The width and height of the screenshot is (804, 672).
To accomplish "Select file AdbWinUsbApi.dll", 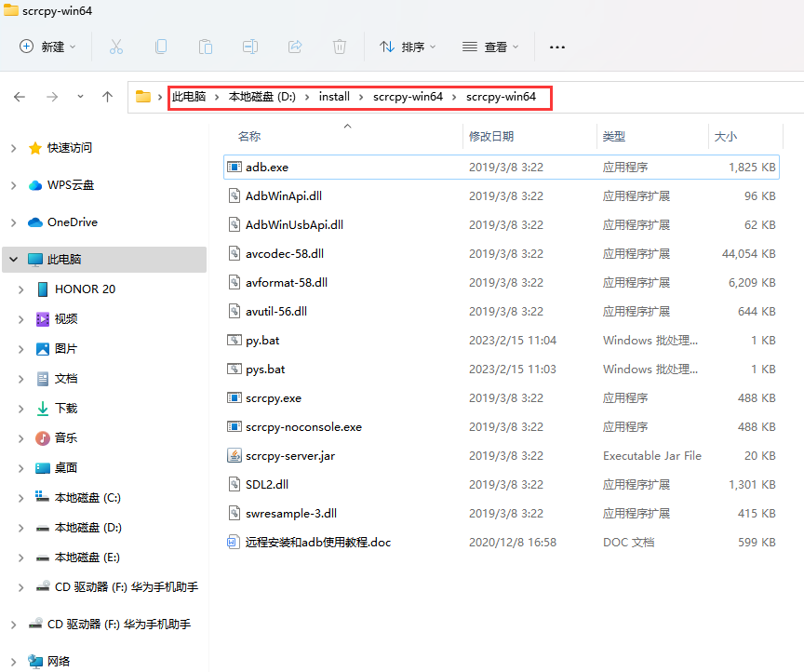I will coord(294,224).
